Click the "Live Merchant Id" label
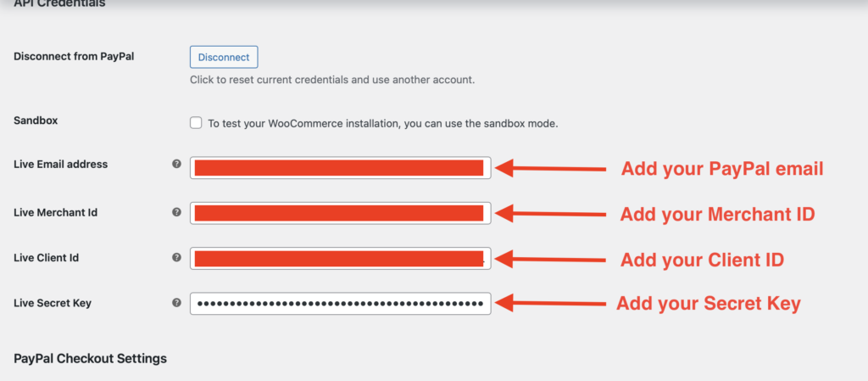This screenshot has width=868, height=381. coord(56,212)
